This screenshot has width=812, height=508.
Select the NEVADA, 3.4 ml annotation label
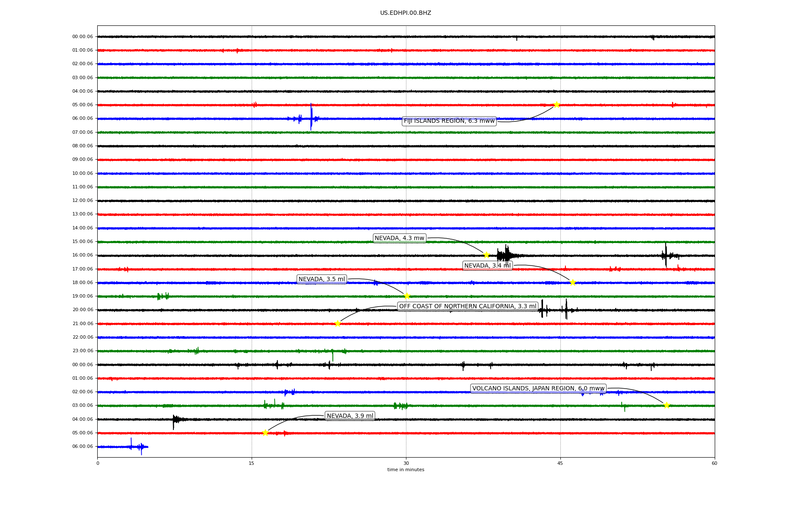pos(487,266)
